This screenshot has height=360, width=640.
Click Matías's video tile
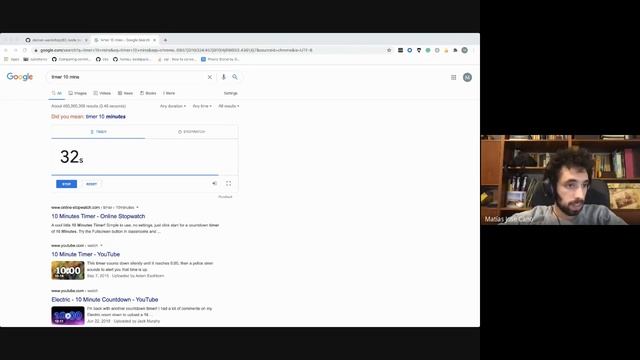pyautogui.click(x=560, y=180)
